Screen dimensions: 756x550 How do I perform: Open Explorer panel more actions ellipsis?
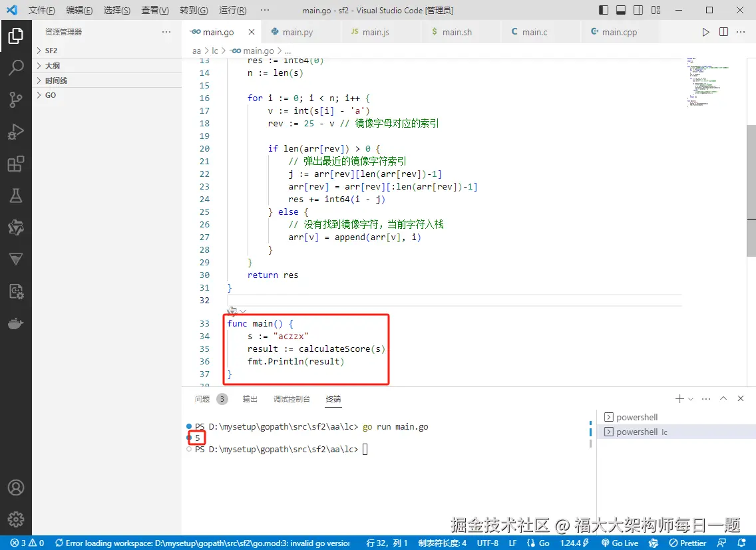click(x=166, y=32)
